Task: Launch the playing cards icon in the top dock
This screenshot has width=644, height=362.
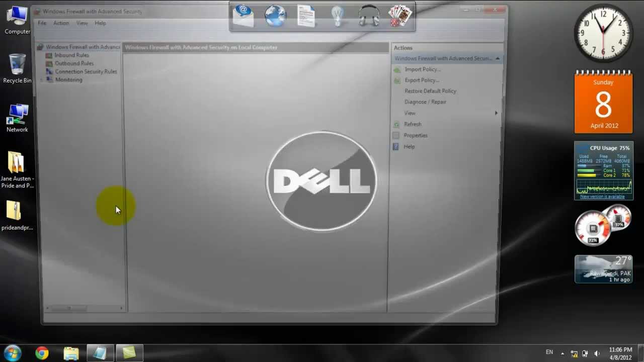Action: pyautogui.click(x=400, y=16)
